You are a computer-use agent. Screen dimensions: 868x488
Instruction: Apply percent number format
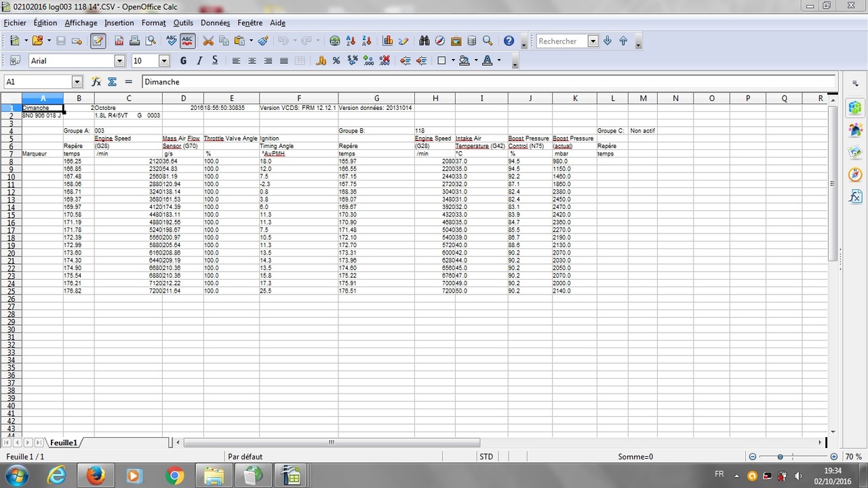coord(336,60)
